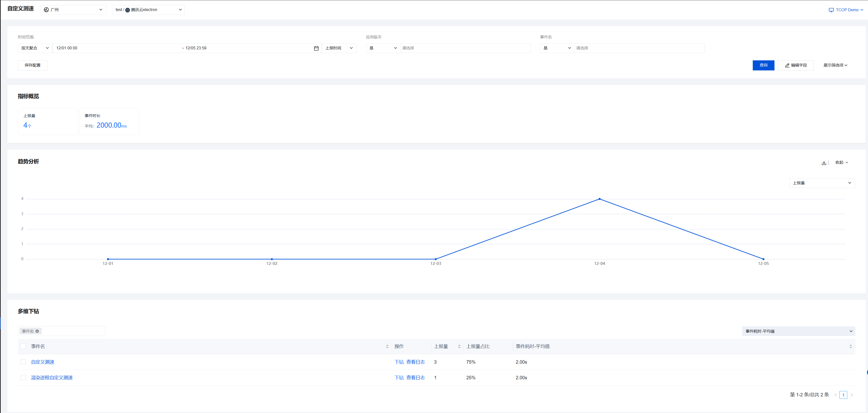Check the 渲染进程自定义测速 row checkbox
The height and width of the screenshot is (413, 868).
23,378
